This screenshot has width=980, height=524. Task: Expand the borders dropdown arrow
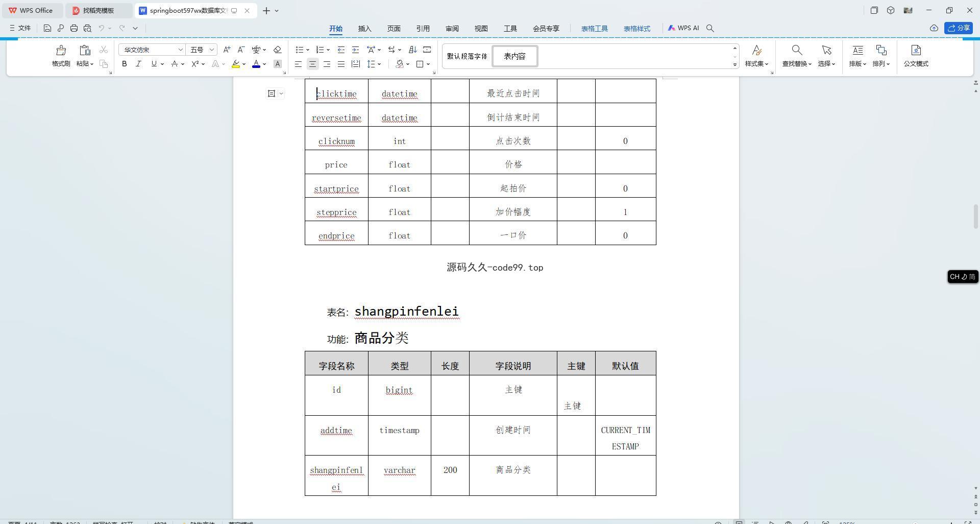click(x=428, y=64)
